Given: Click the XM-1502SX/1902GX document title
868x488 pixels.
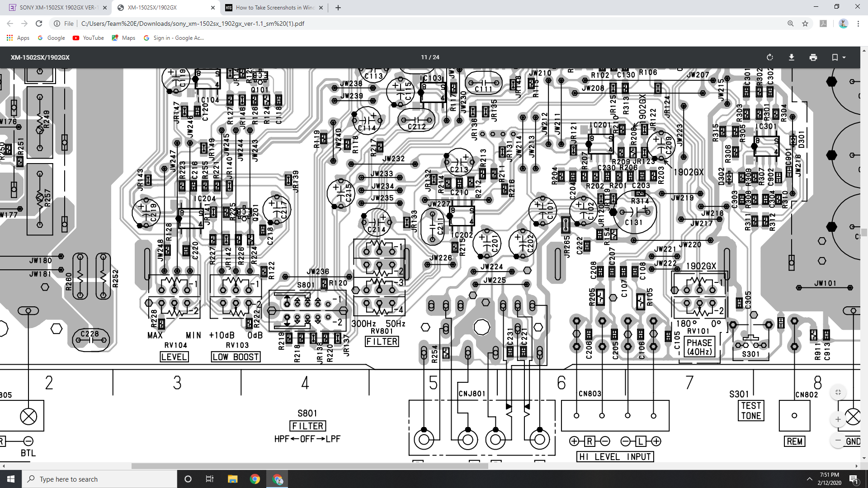Looking at the screenshot, I should click(x=40, y=57).
